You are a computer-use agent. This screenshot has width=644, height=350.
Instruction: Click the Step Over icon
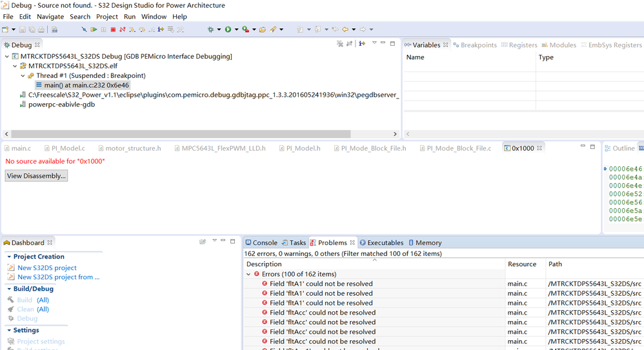[142, 30]
